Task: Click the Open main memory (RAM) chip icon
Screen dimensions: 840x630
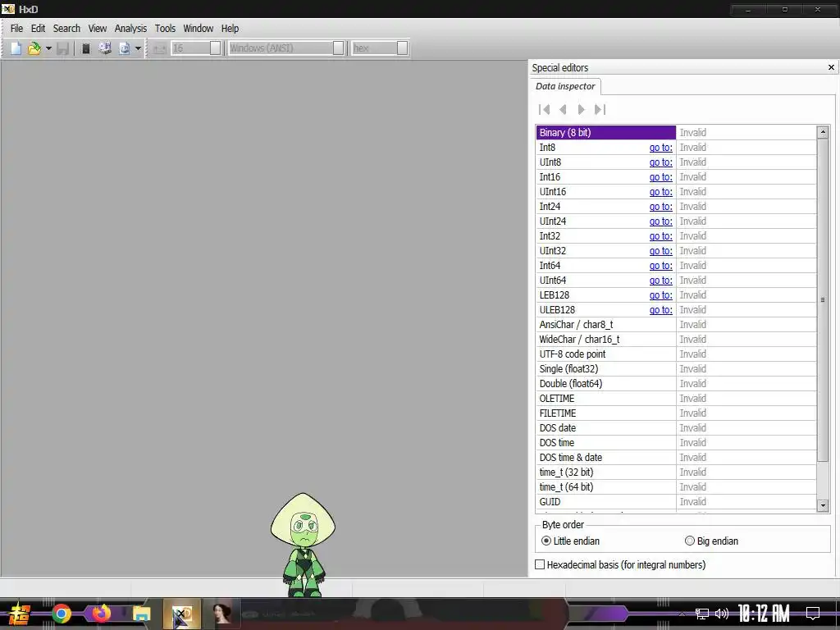Action: click(x=85, y=48)
